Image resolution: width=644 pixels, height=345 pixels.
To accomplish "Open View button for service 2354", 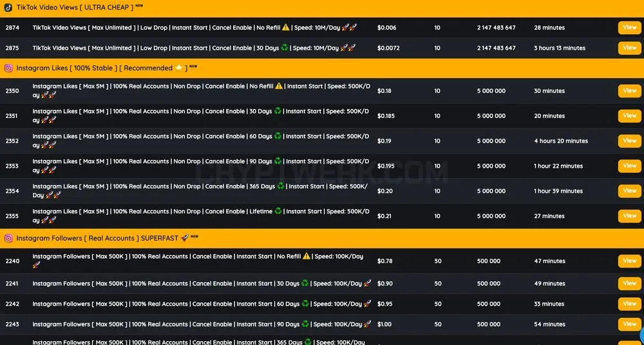I will [x=630, y=192].
